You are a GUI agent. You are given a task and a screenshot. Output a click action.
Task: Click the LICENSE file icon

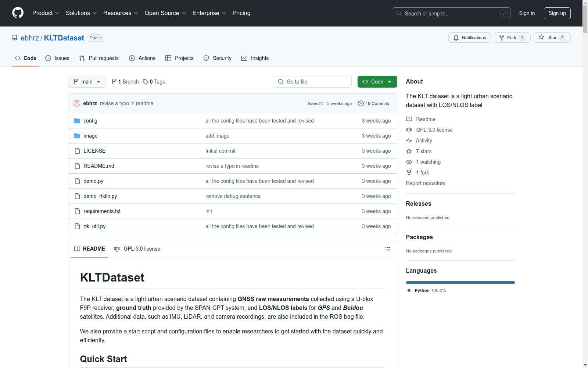click(x=77, y=151)
